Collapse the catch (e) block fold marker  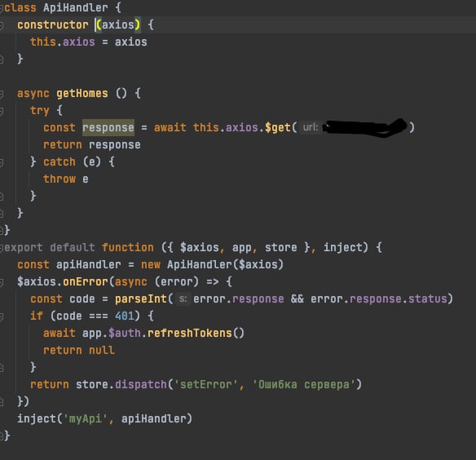[2, 162]
